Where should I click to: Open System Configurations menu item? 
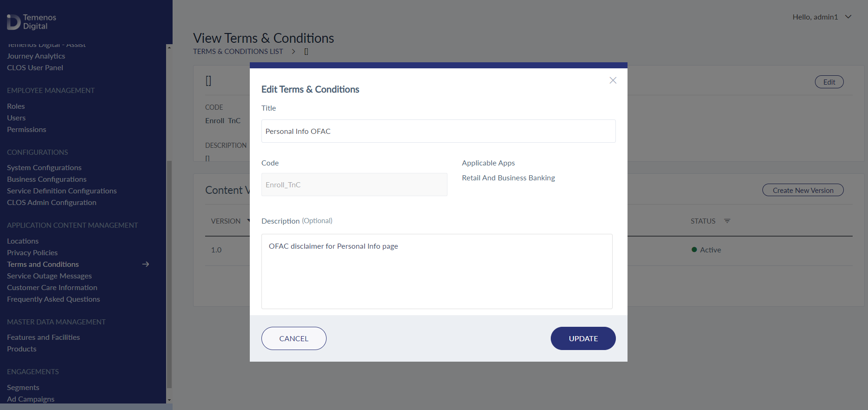pos(44,167)
